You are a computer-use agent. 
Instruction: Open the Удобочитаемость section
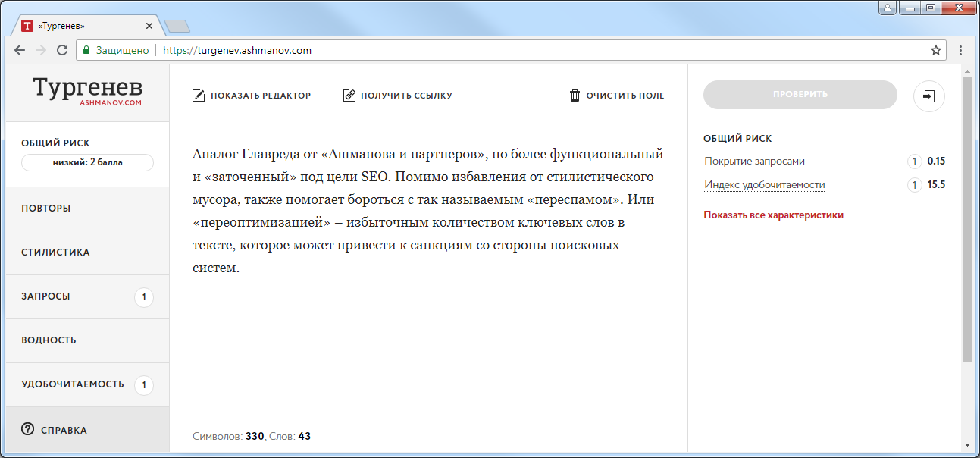point(87,384)
